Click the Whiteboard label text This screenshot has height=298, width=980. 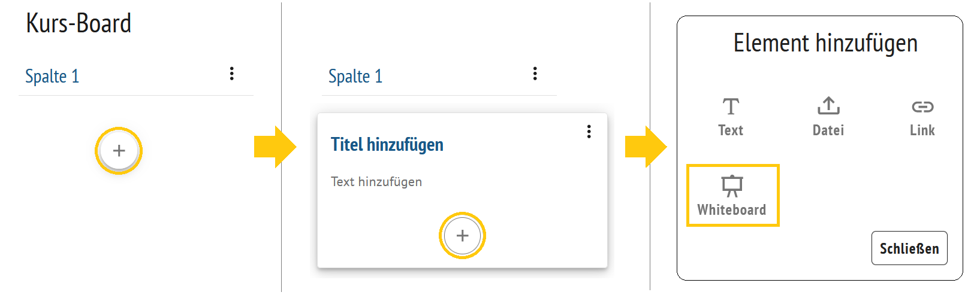pos(731,210)
